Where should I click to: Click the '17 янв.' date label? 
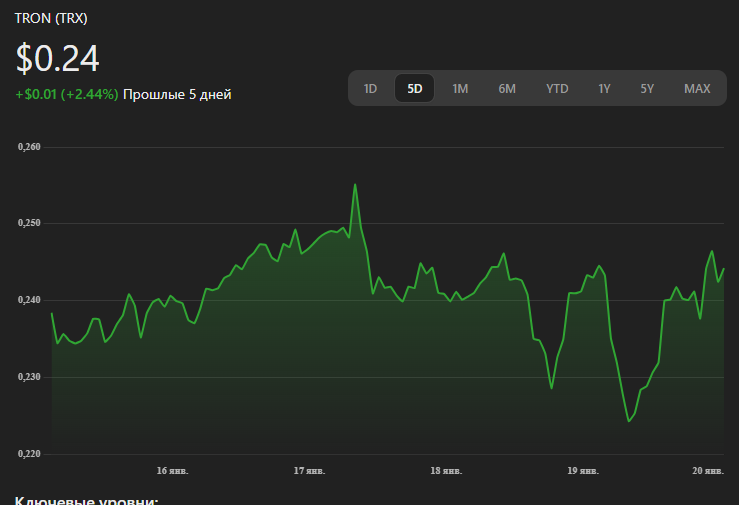click(309, 471)
